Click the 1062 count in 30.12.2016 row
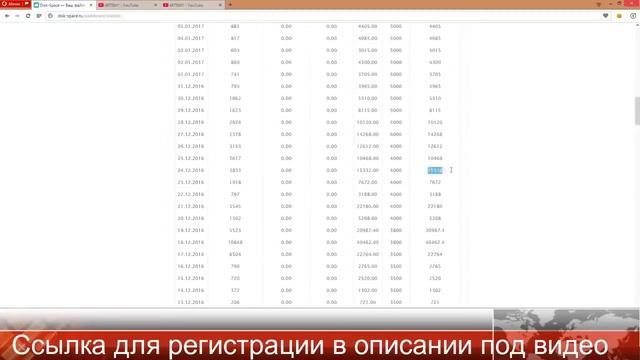Image resolution: width=640 pixels, height=360 pixels. (235, 98)
